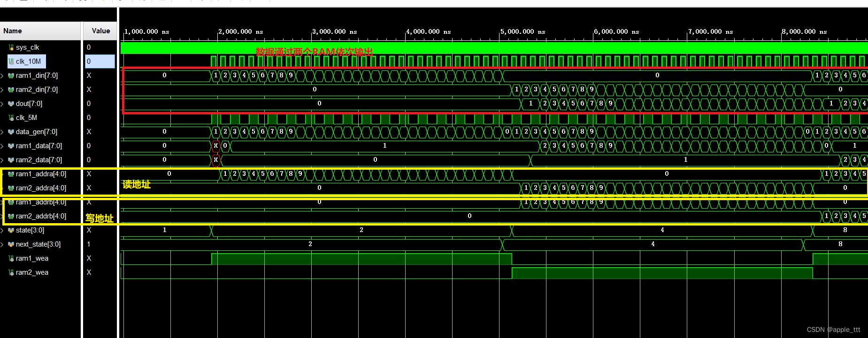Click the ram1_addra bus icon
The width and height of the screenshot is (868, 338).
coord(11,174)
